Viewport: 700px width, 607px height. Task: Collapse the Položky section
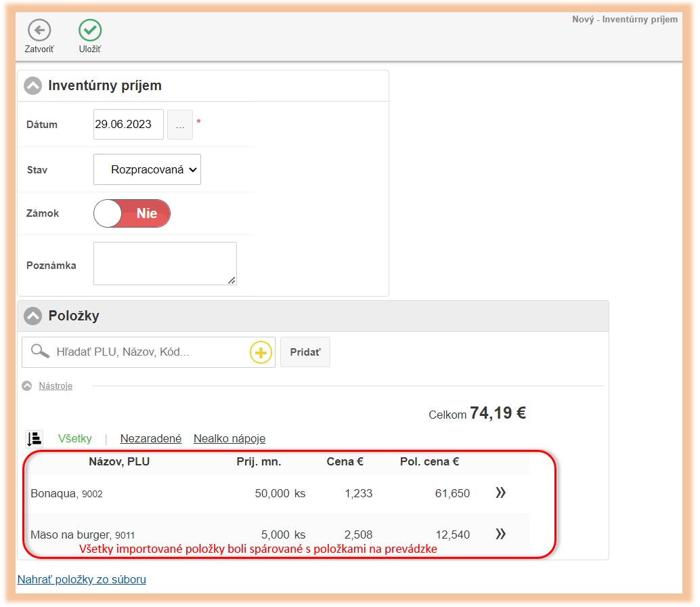point(32,316)
